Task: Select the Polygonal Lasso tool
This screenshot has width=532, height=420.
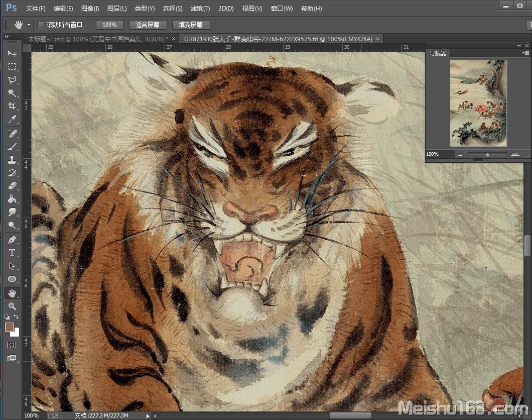Action: coord(12,80)
